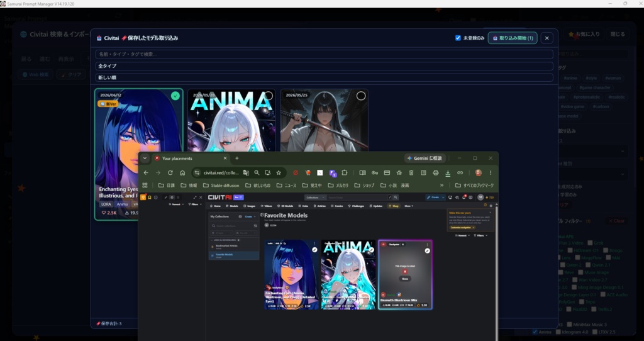The image size is (644, 341).
Task: Open browser downloads icon
Action: pyautogui.click(x=448, y=173)
